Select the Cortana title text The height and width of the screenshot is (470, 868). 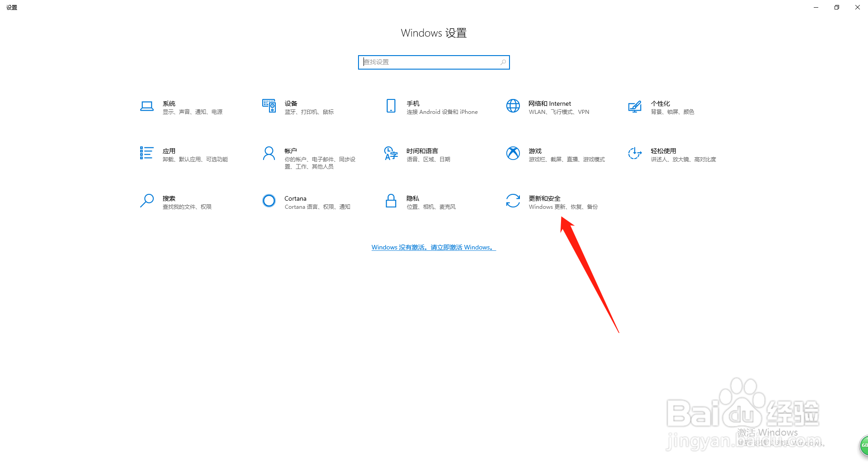[296, 198]
